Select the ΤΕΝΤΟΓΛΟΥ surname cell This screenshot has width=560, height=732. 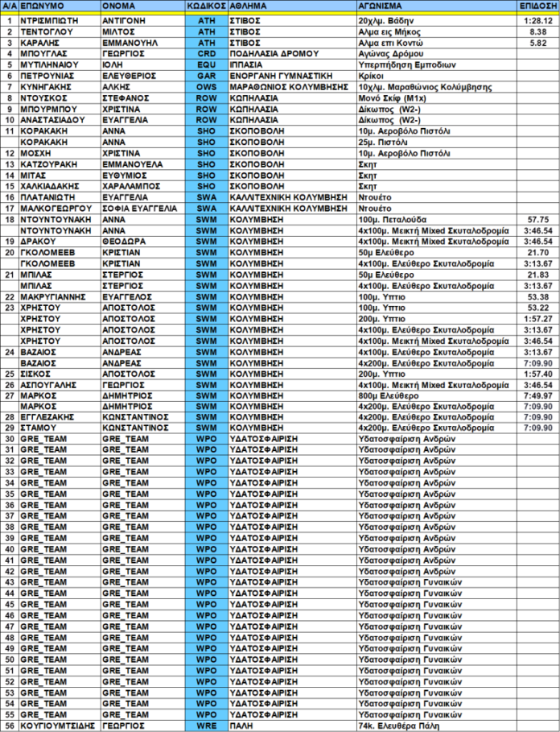(47, 31)
